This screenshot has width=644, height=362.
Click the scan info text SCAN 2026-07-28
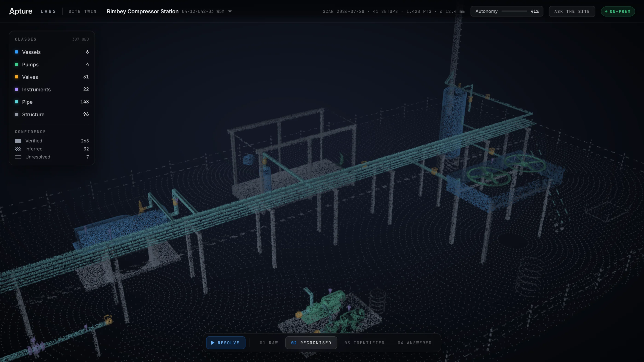[343, 11]
